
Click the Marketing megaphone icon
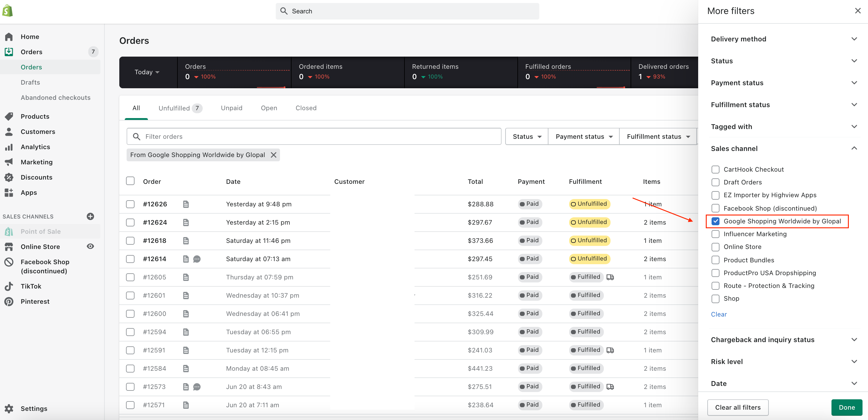point(9,162)
